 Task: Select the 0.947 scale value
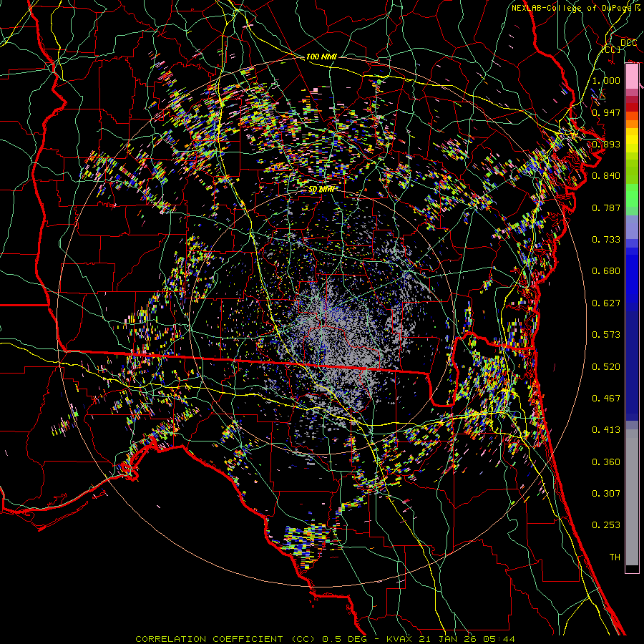606,112
